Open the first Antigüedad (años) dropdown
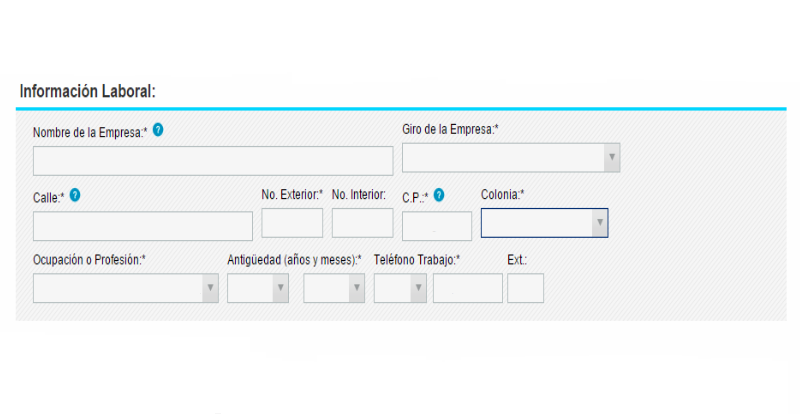 257,288
